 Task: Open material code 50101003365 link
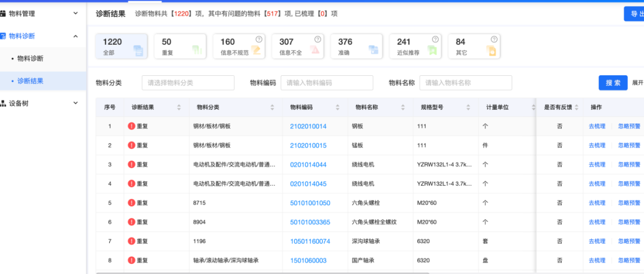310,222
